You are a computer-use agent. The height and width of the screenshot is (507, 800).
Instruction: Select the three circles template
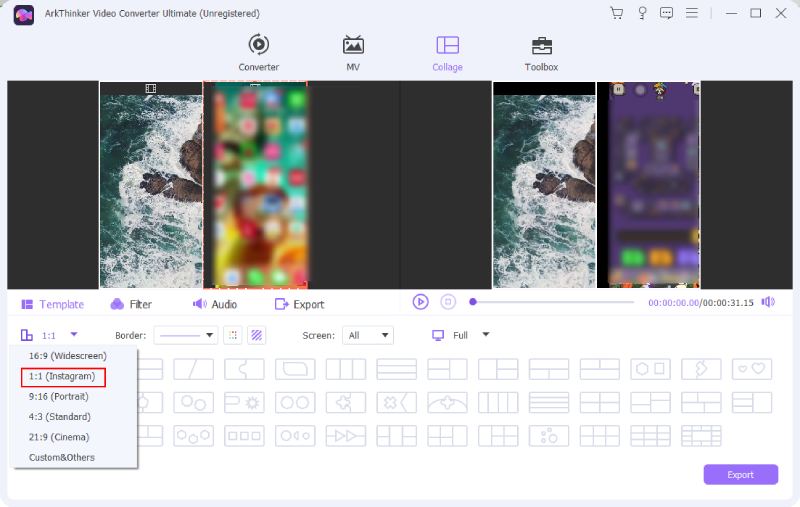[x=193, y=437]
